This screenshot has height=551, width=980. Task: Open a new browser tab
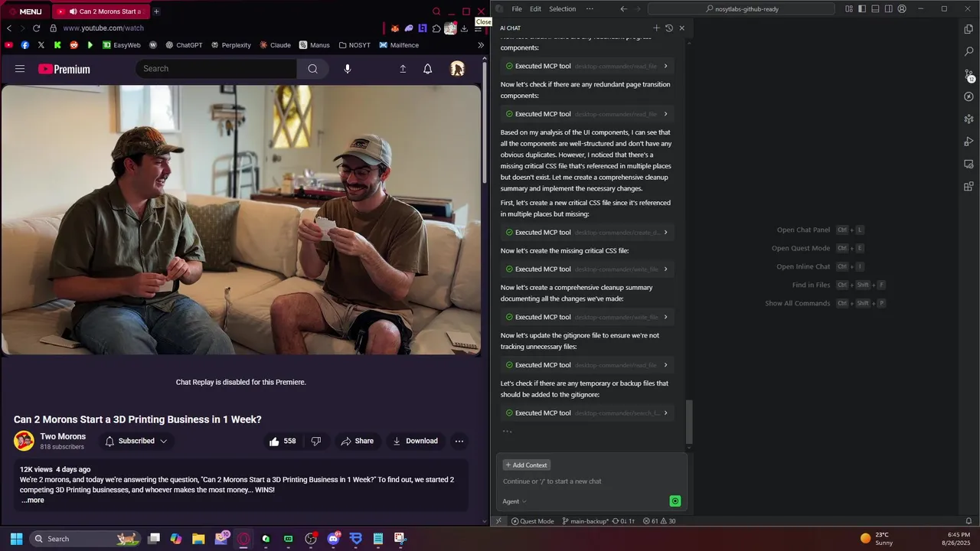pyautogui.click(x=156, y=11)
